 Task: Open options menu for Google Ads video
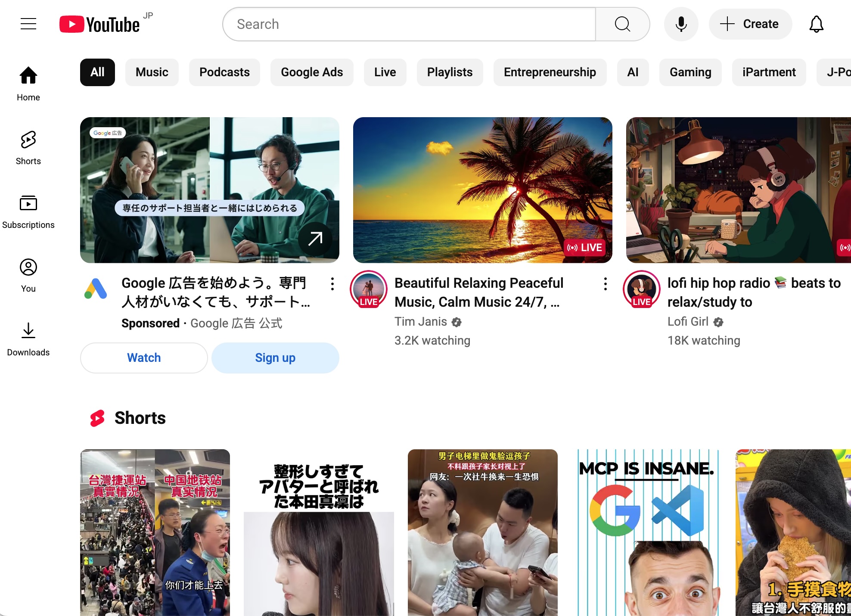pyautogui.click(x=332, y=284)
